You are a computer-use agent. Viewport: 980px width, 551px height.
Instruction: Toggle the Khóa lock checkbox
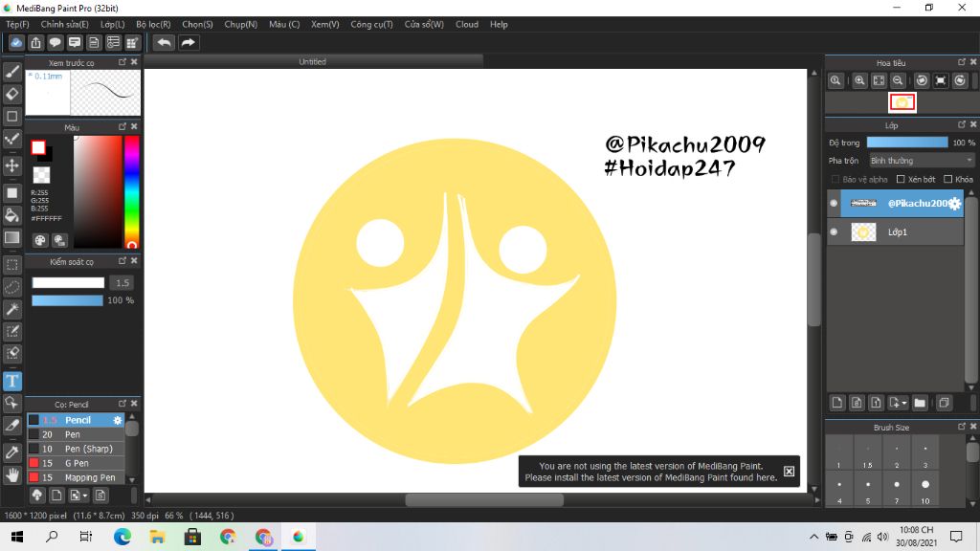947,179
